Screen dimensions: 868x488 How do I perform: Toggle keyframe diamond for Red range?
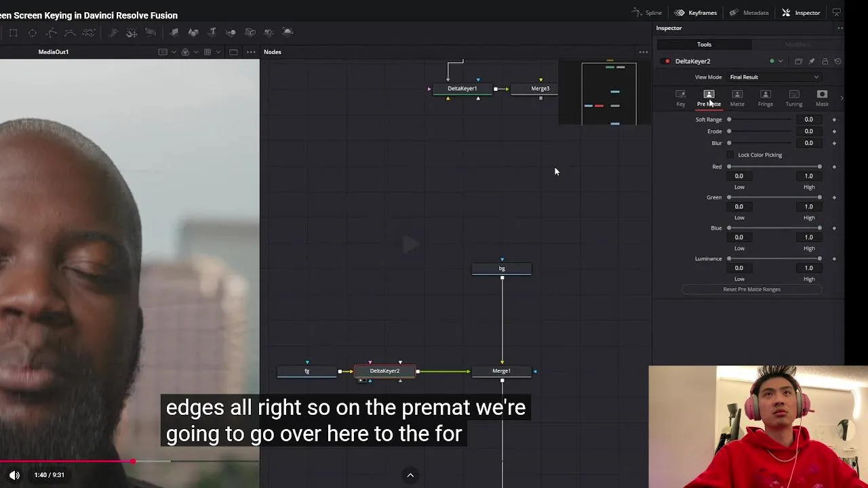(834, 167)
